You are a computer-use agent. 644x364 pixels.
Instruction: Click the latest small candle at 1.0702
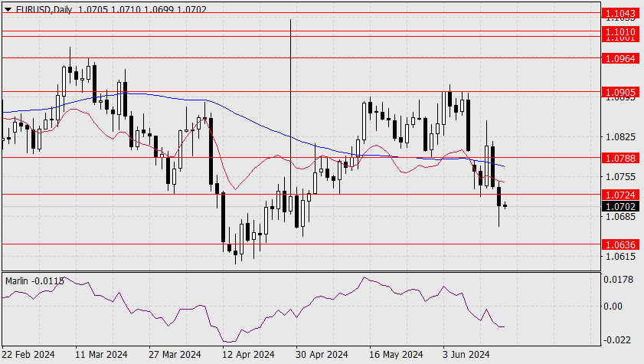[x=505, y=205]
